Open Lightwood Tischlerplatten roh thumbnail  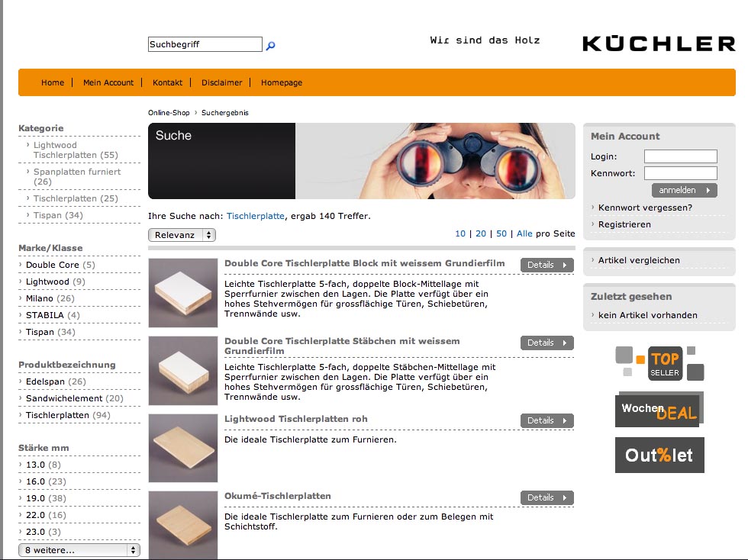183,448
